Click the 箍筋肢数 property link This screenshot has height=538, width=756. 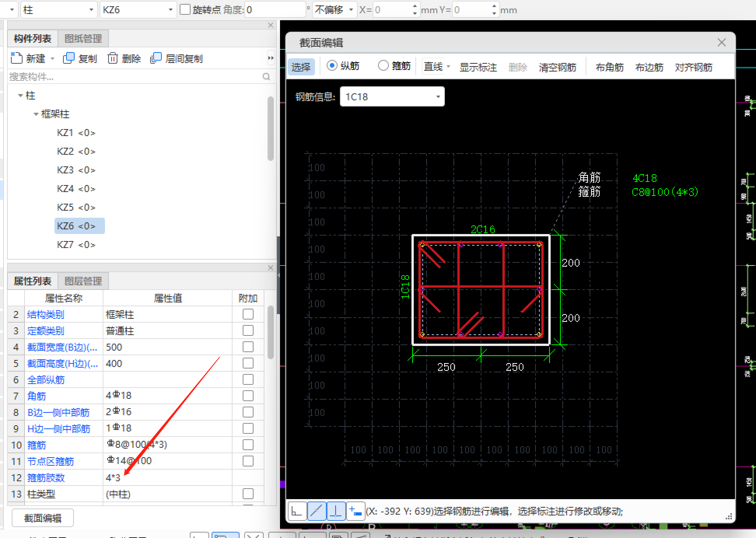[x=46, y=477]
